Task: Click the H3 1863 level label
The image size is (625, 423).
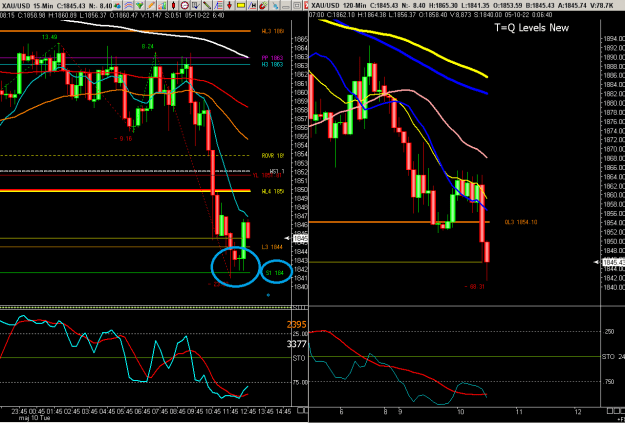Action: coord(272,64)
